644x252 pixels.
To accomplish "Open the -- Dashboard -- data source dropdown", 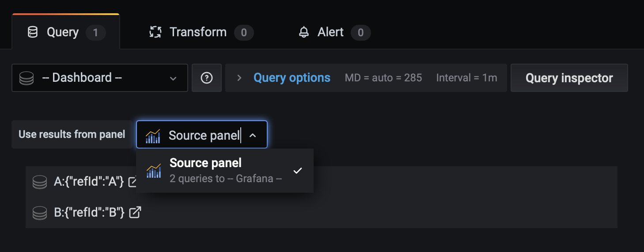I will tap(100, 78).
